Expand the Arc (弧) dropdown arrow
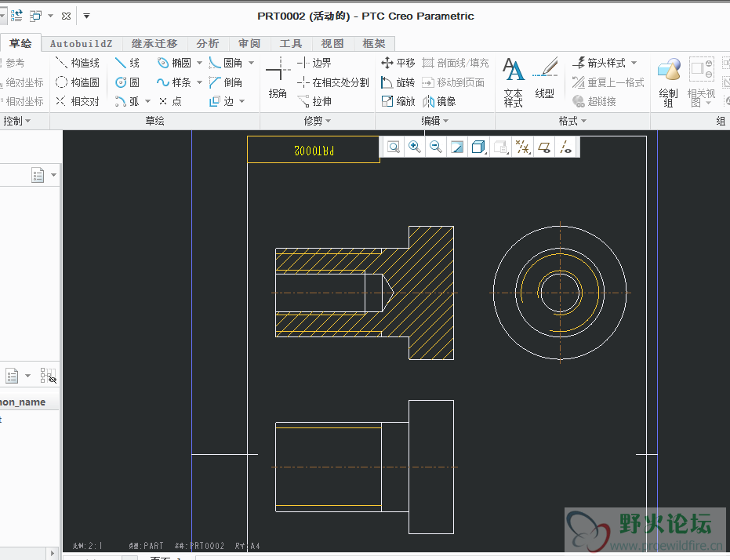Image resolution: width=730 pixels, height=560 pixels. tap(147, 101)
